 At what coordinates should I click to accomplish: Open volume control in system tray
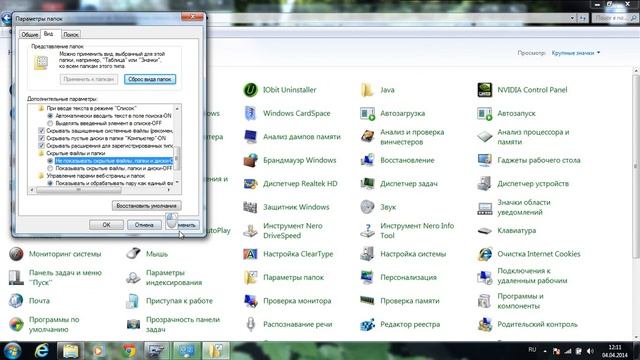[x=591, y=351]
